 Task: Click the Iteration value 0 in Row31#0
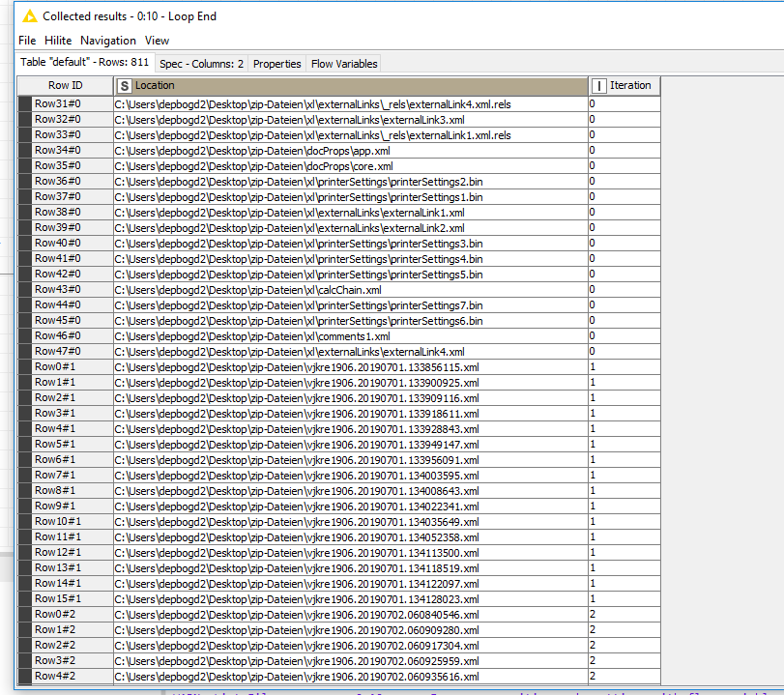point(624,104)
